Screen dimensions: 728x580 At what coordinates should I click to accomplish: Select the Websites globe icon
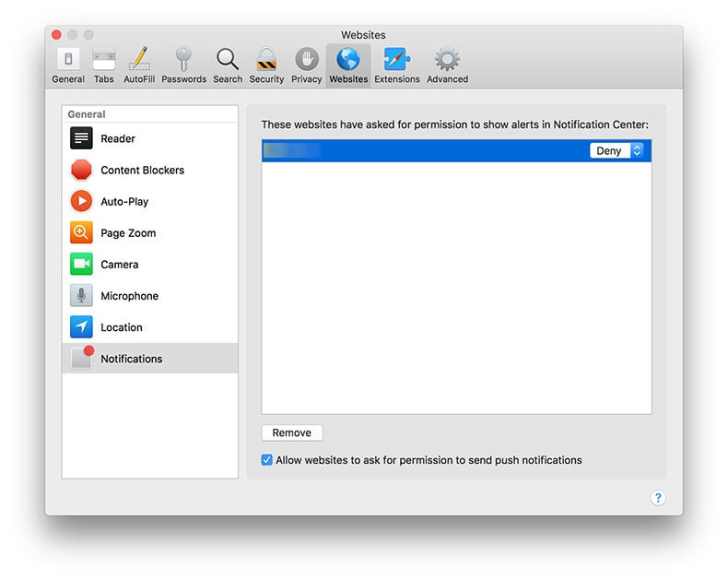point(348,59)
